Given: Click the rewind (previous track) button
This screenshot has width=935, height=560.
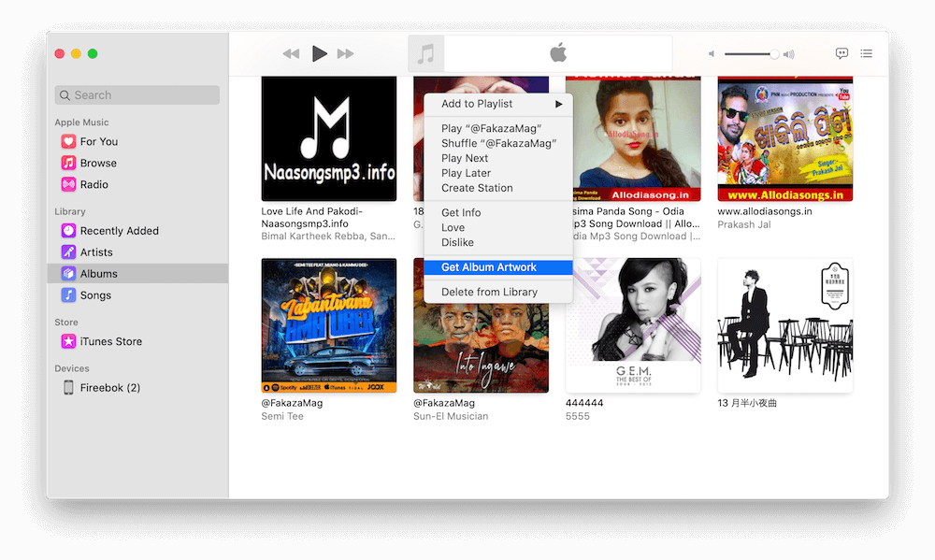Looking at the screenshot, I should [291, 53].
